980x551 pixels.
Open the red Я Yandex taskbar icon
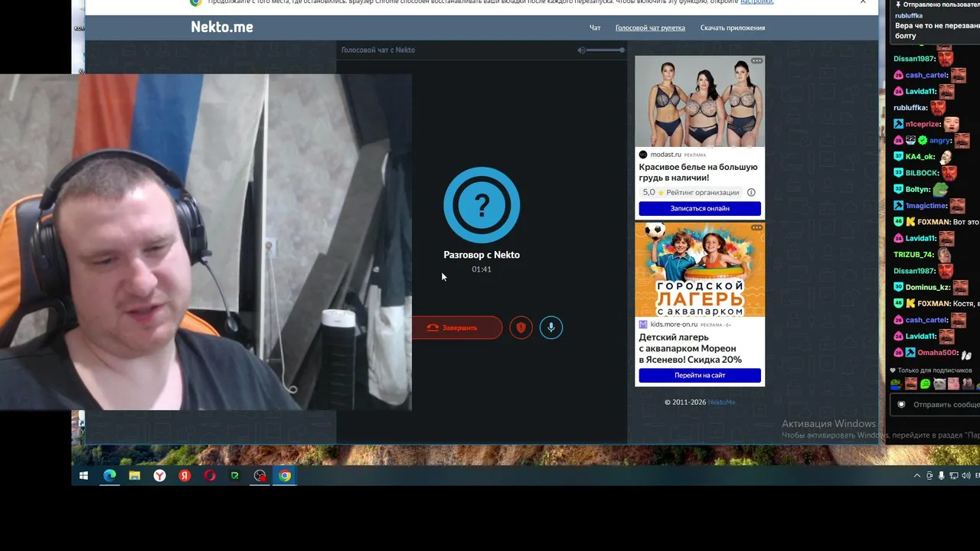185,475
